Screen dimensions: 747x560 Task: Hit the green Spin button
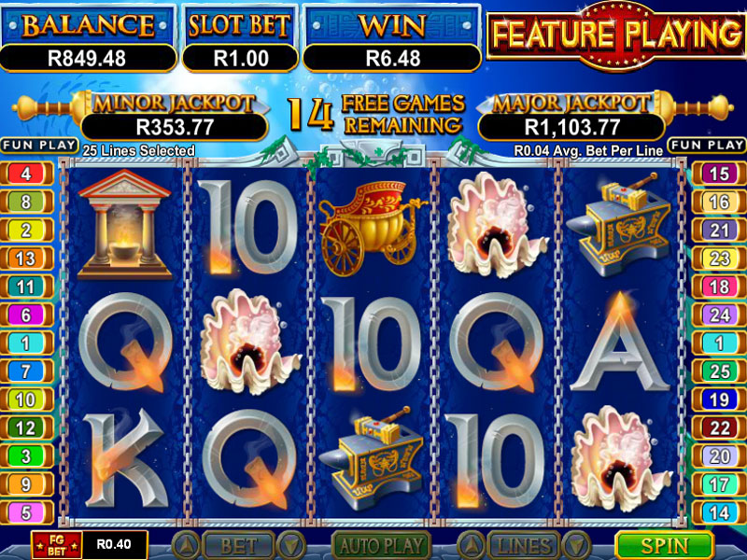(x=665, y=545)
